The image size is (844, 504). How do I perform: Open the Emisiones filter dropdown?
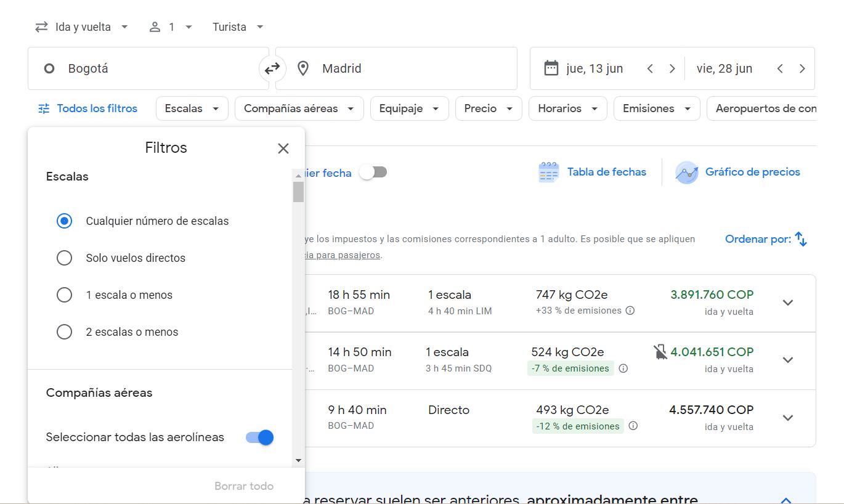(x=657, y=108)
